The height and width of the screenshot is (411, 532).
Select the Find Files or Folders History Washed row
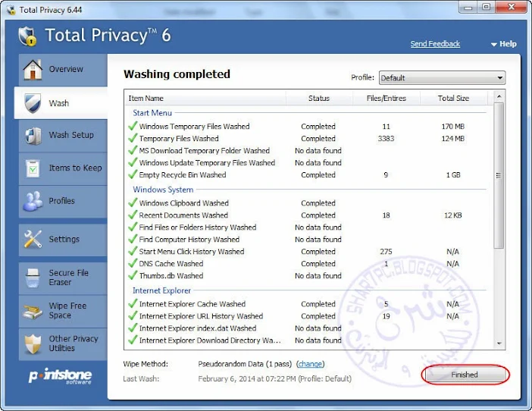pyautogui.click(x=308, y=227)
